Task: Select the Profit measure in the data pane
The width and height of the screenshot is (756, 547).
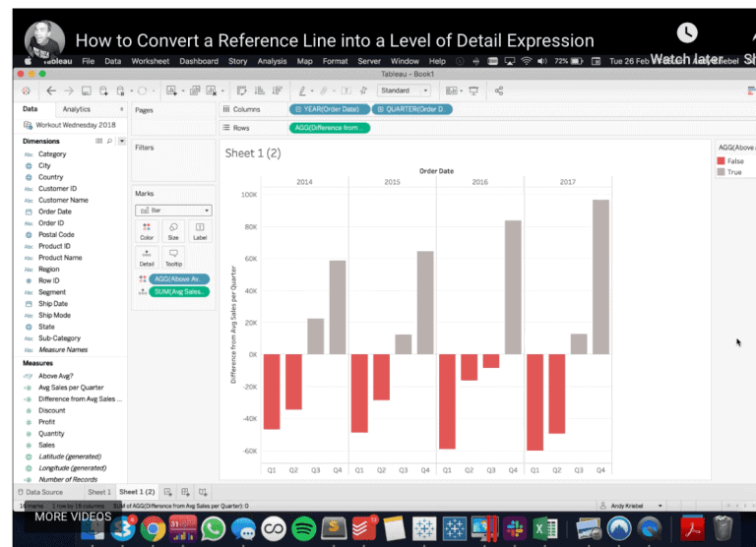Action: tap(47, 422)
